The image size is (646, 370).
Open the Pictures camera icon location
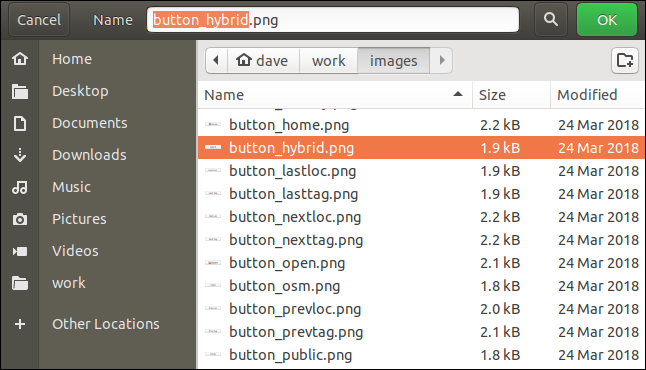pos(20,219)
